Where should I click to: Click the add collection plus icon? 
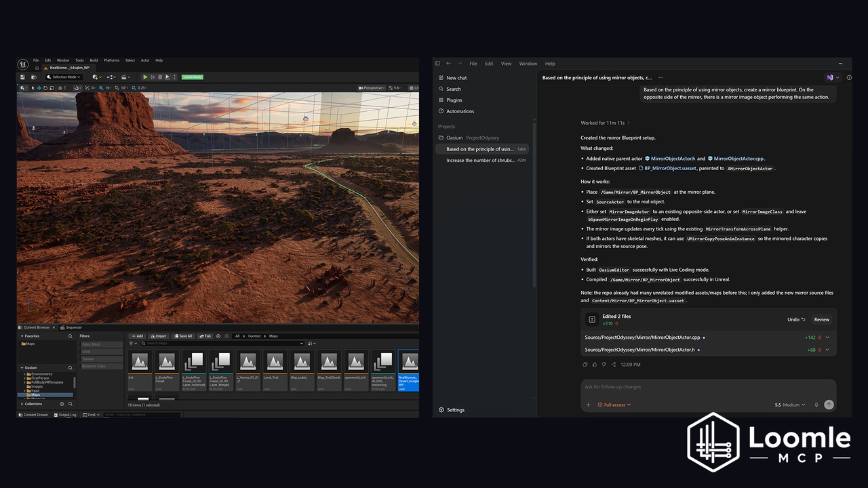pos(62,404)
